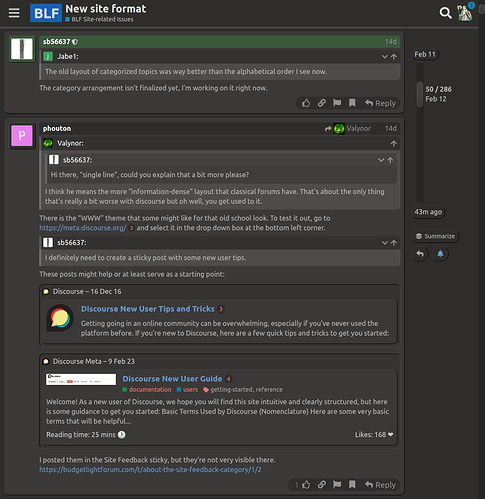Screen dimensions: 485x499
Task: Open the search magnifier
Action: 445,13
